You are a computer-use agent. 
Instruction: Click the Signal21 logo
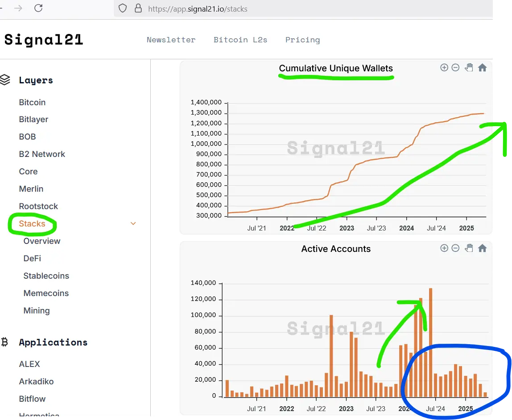44,40
